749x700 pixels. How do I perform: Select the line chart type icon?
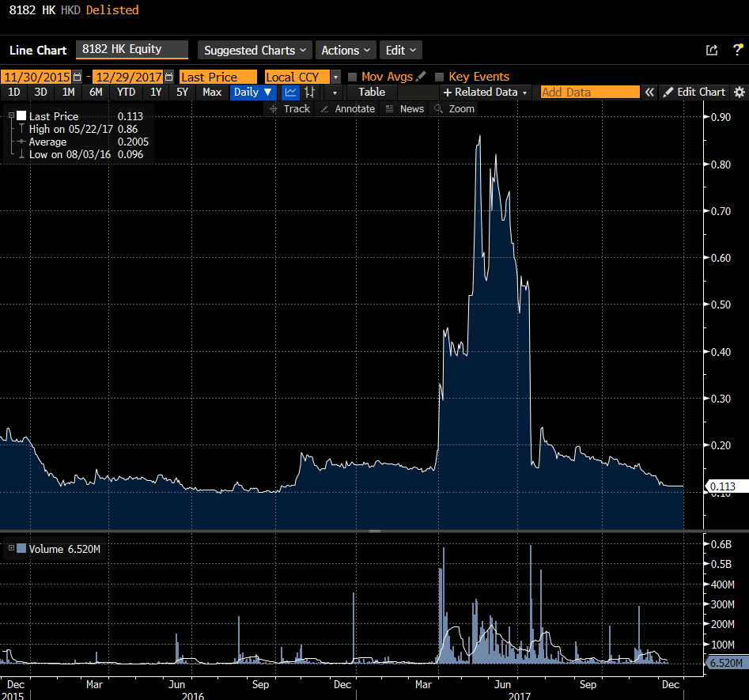click(290, 93)
